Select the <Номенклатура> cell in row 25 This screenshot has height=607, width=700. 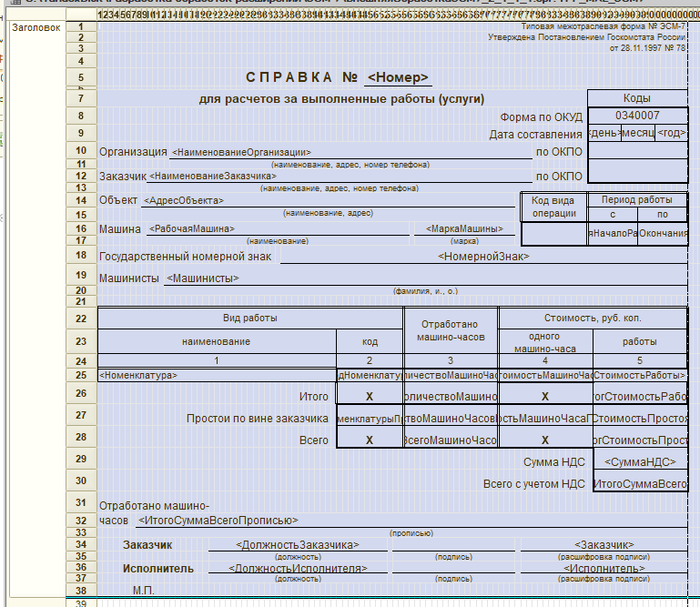coord(138,375)
